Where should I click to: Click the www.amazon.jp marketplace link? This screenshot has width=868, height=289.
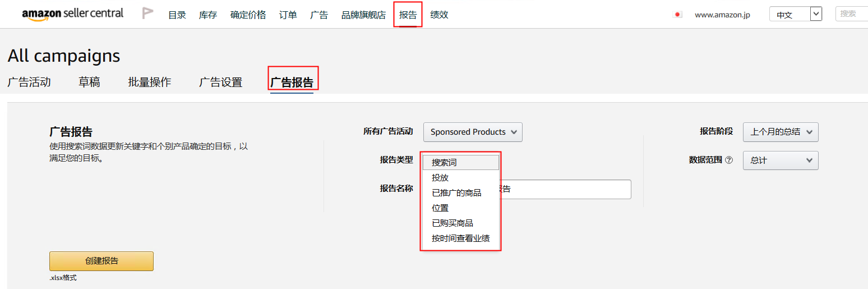point(722,15)
